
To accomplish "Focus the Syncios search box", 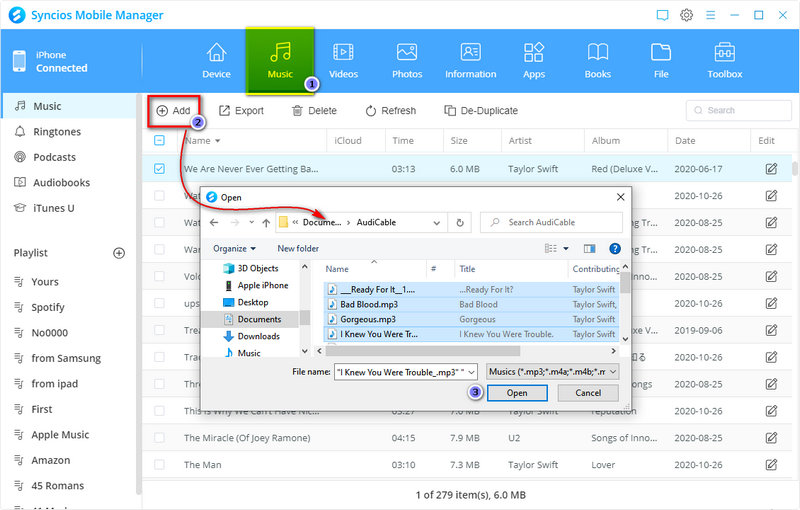I will tap(739, 110).
